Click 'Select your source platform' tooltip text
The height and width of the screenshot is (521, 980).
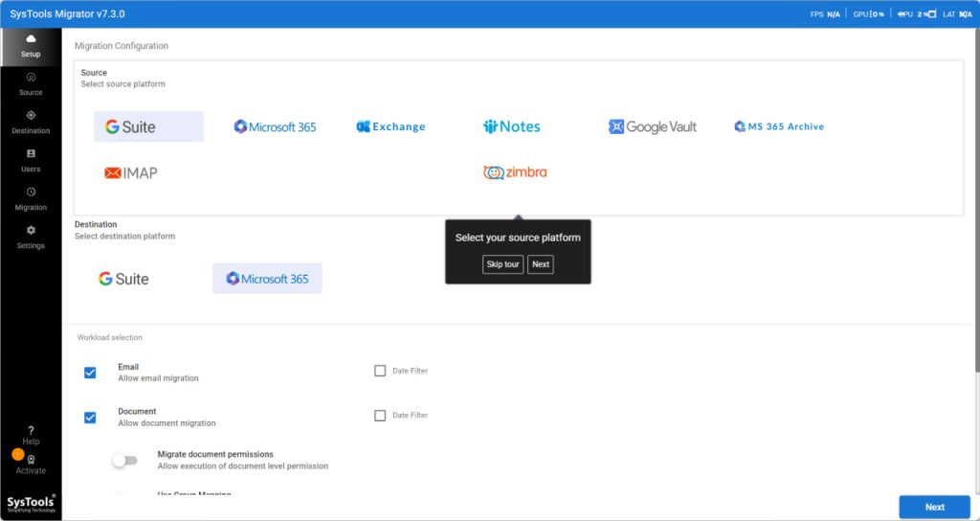[x=518, y=238]
